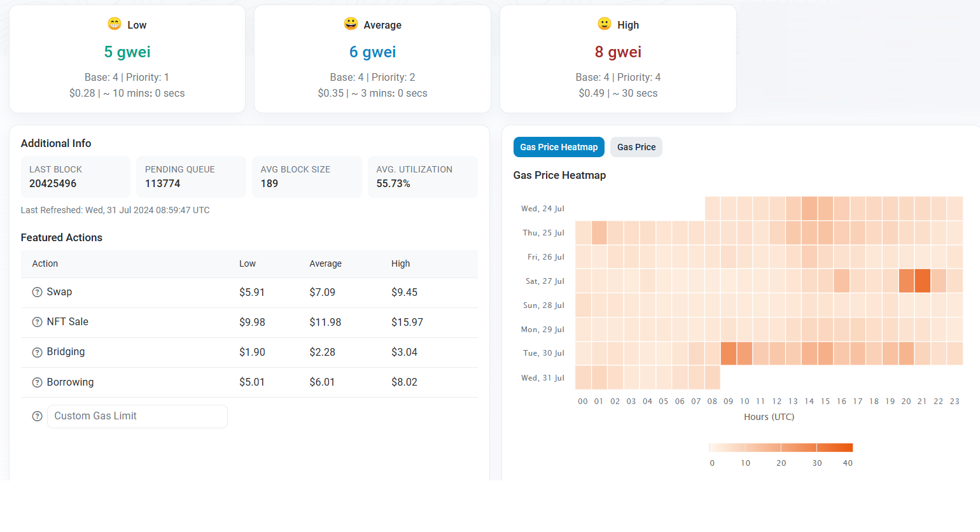Open the Swap help question icon

[37, 292]
